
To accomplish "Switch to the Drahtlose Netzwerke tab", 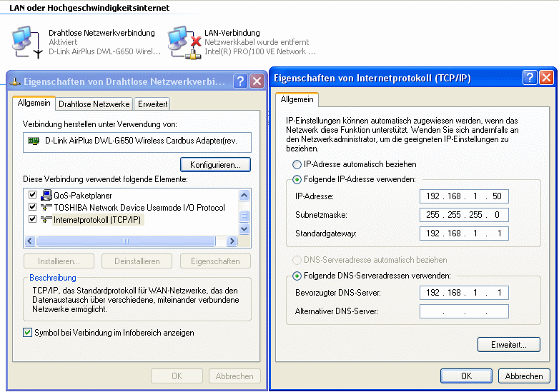I will click(94, 104).
